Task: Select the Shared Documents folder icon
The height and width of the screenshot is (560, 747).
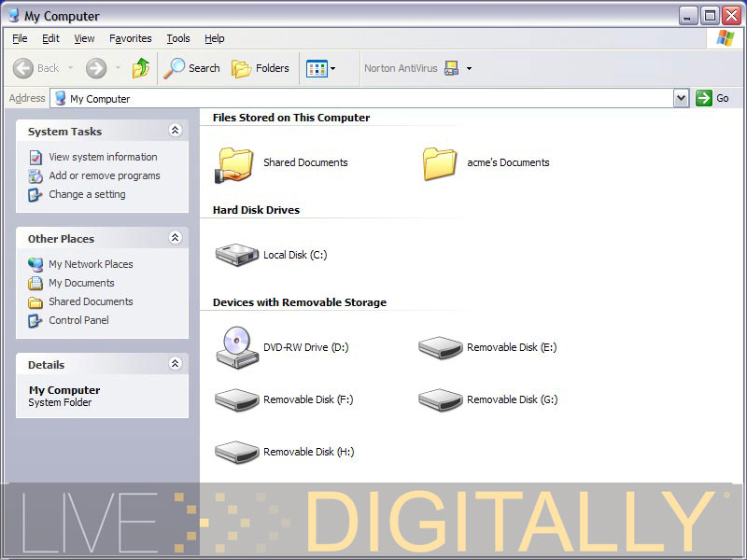Action: pos(235,163)
